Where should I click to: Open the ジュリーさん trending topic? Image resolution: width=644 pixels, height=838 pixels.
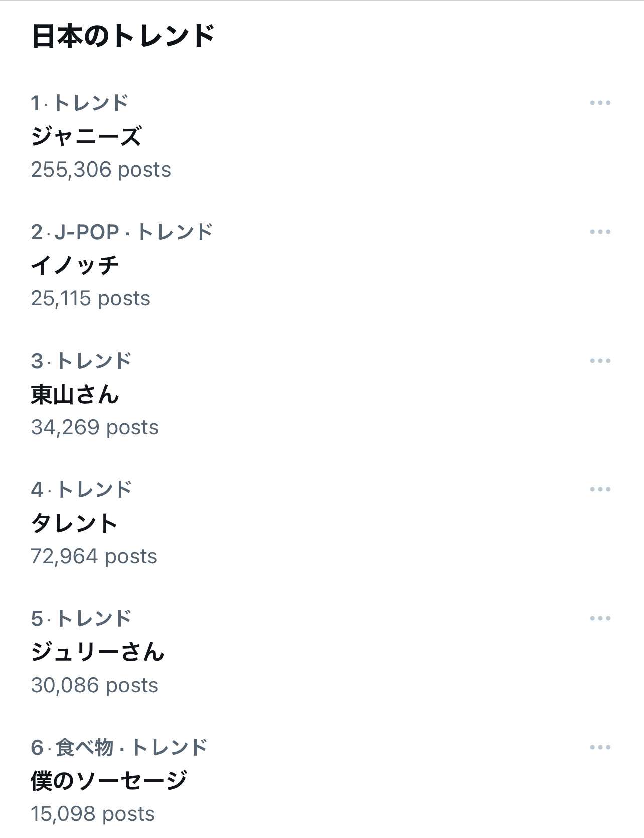97,652
